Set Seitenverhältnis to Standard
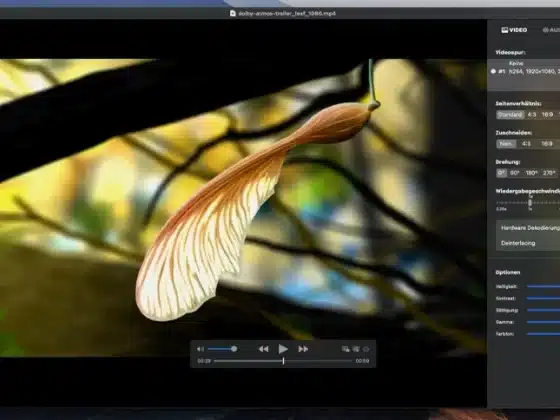This screenshot has height=420, width=560. (x=510, y=115)
